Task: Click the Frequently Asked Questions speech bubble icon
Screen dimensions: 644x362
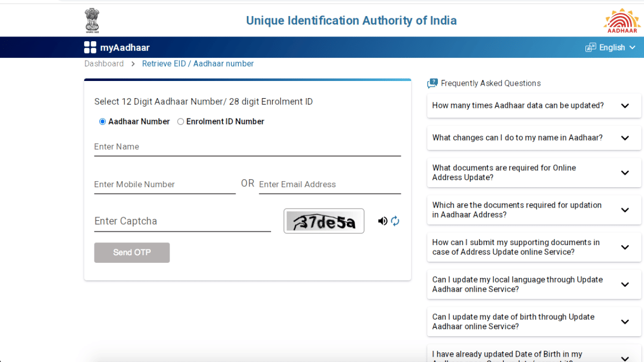Action: tap(432, 83)
